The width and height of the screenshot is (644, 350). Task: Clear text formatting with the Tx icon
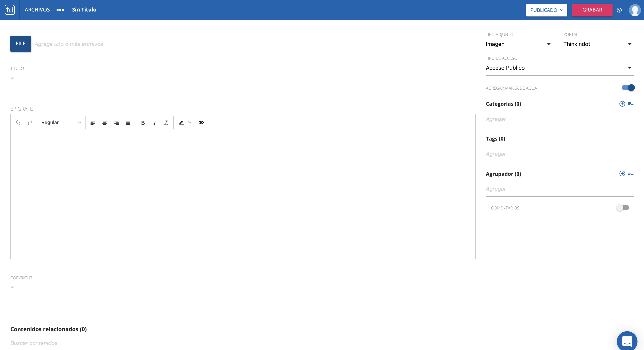166,123
